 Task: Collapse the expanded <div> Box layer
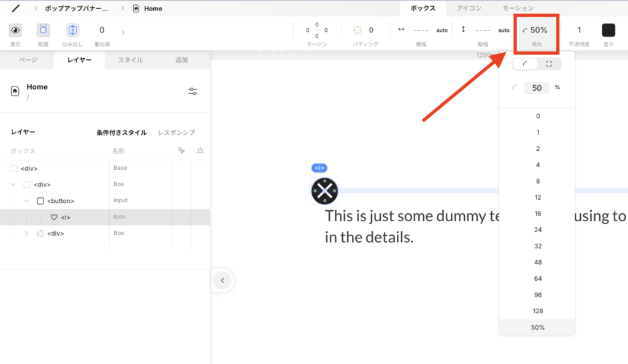pyautogui.click(x=13, y=184)
